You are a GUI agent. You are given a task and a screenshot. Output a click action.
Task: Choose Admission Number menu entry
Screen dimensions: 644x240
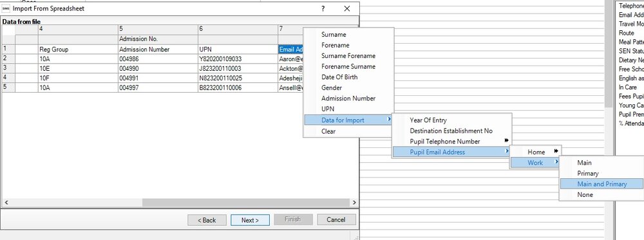(x=348, y=98)
